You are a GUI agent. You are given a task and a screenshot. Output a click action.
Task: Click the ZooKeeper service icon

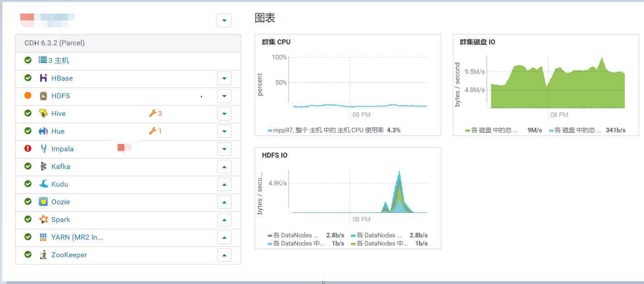tap(43, 255)
